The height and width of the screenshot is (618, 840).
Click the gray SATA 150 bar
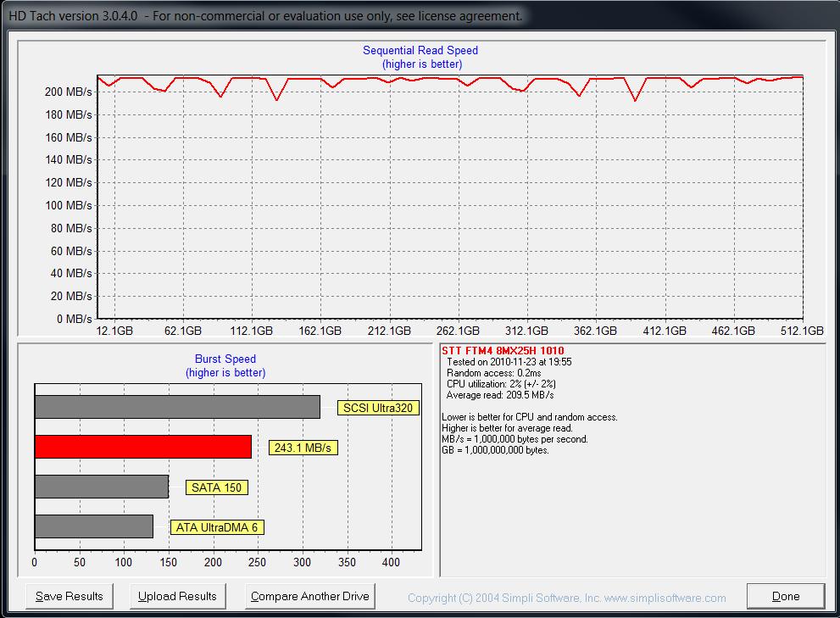[x=102, y=487]
